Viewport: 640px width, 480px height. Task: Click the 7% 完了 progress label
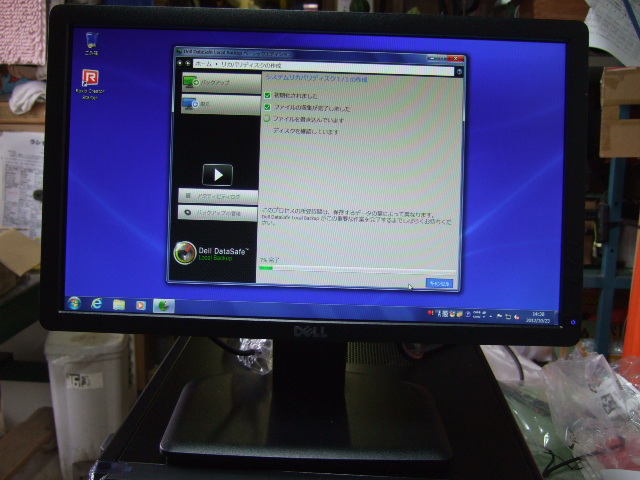(269, 260)
